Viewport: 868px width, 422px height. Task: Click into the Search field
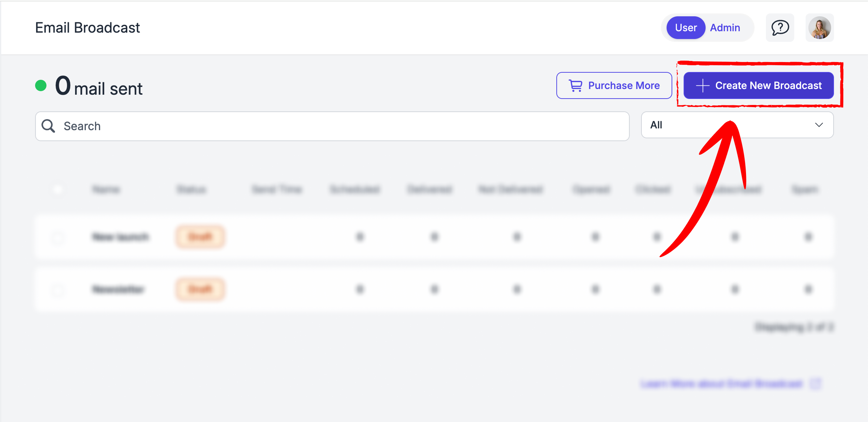pyautogui.click(x=332, y=126)
